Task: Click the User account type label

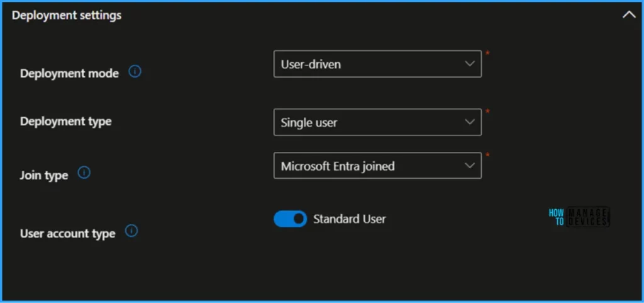Action: (x=68, y=234)
